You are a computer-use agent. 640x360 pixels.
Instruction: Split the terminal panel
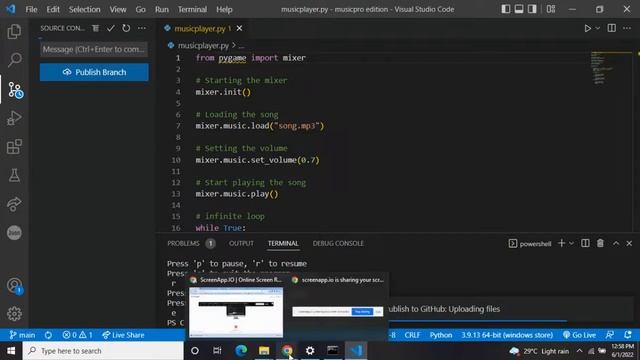pyautogui.click(x=585, y=243)
